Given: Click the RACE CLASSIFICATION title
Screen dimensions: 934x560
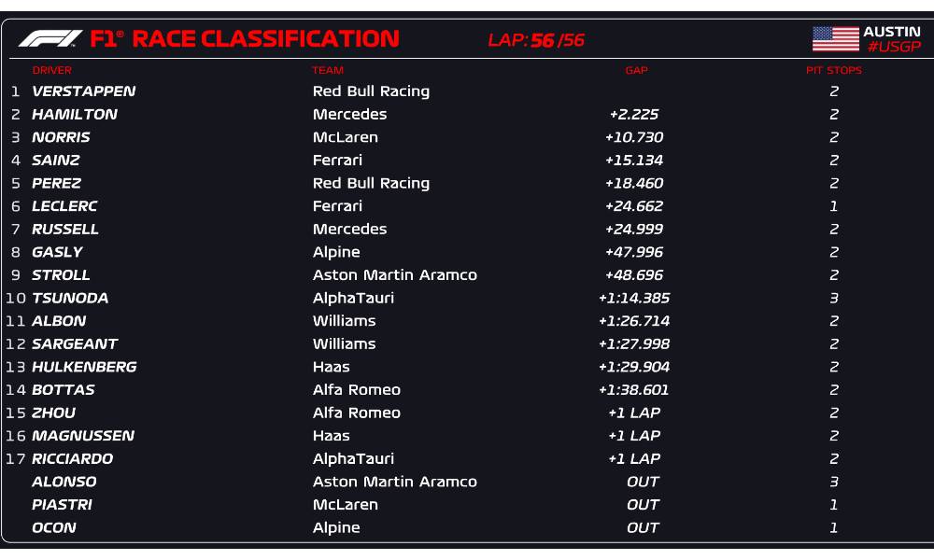Looking at the screenshot, I should [x=265, y=38].
